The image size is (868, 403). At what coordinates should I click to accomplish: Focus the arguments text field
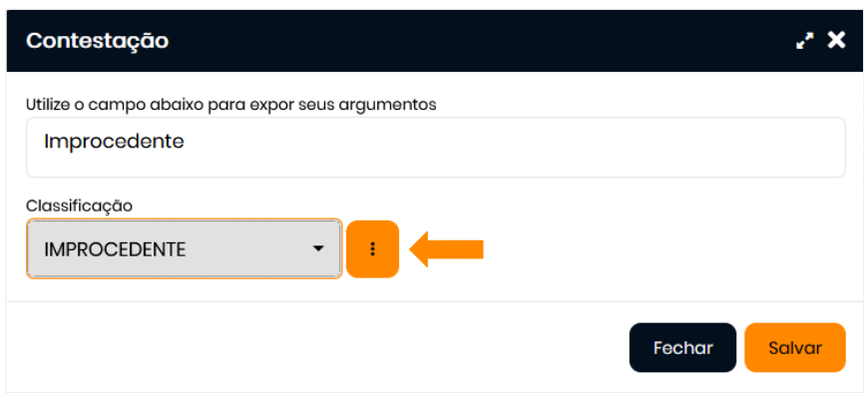435,147
